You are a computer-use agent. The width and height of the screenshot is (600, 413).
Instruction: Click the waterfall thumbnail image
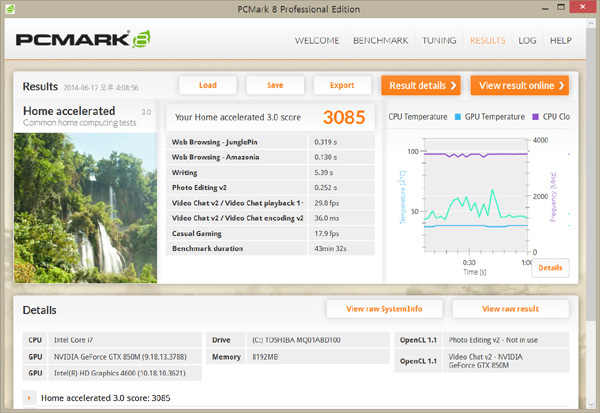tap(85, 208)
